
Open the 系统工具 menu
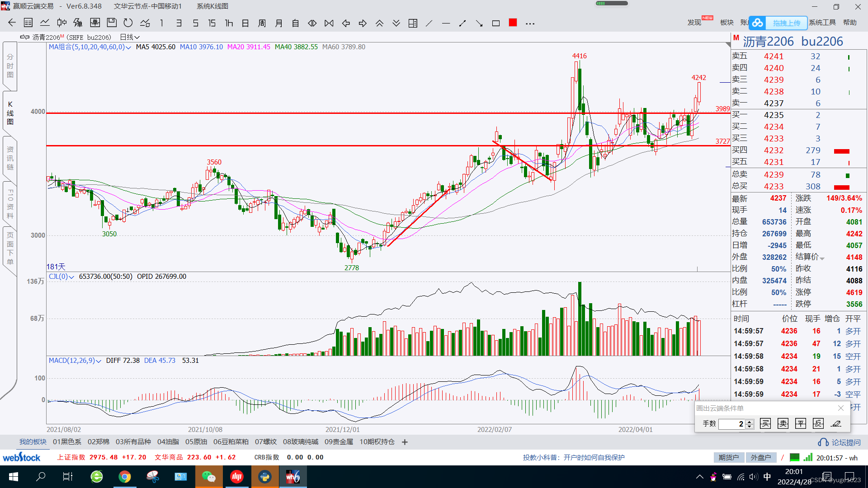(822, 23)
